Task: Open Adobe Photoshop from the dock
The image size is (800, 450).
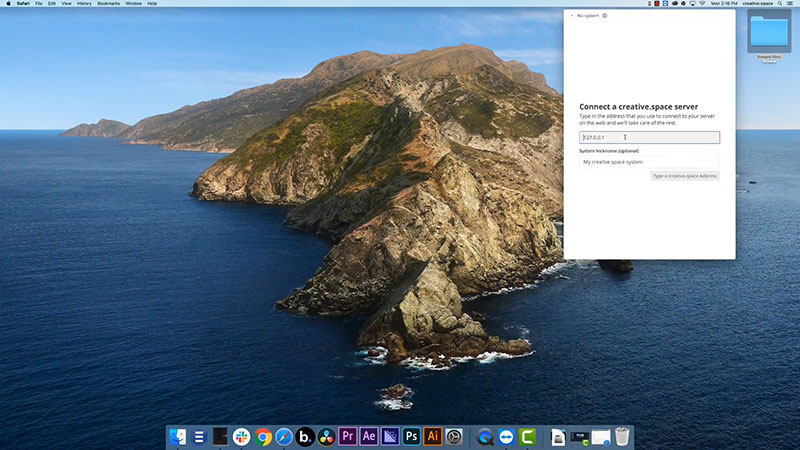Action: tap(412, 436)
